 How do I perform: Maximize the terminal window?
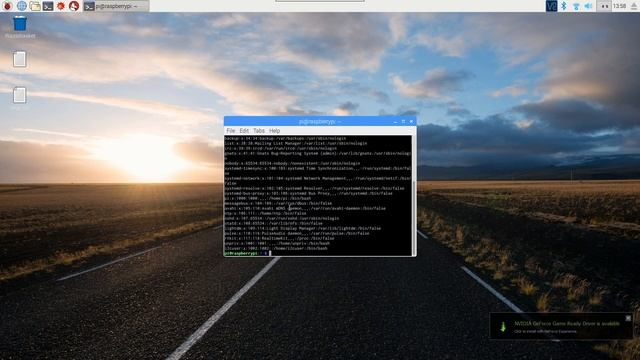(x=403, y=122)
